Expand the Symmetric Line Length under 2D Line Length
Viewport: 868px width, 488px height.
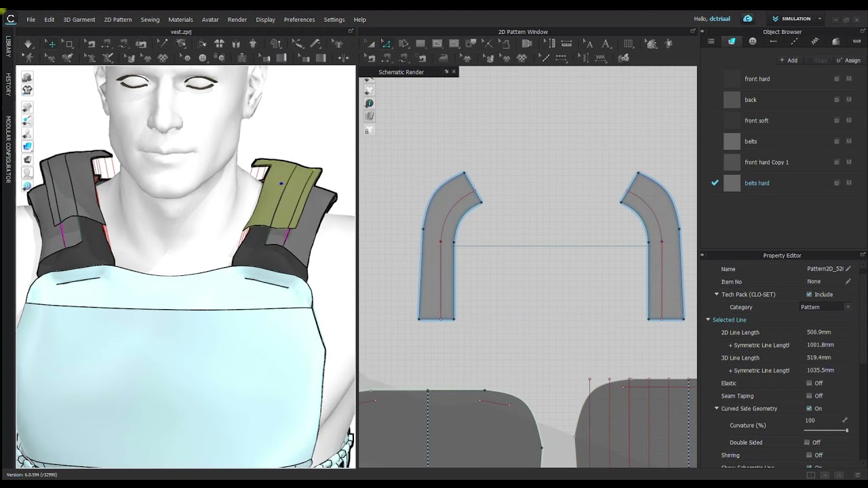759,345
